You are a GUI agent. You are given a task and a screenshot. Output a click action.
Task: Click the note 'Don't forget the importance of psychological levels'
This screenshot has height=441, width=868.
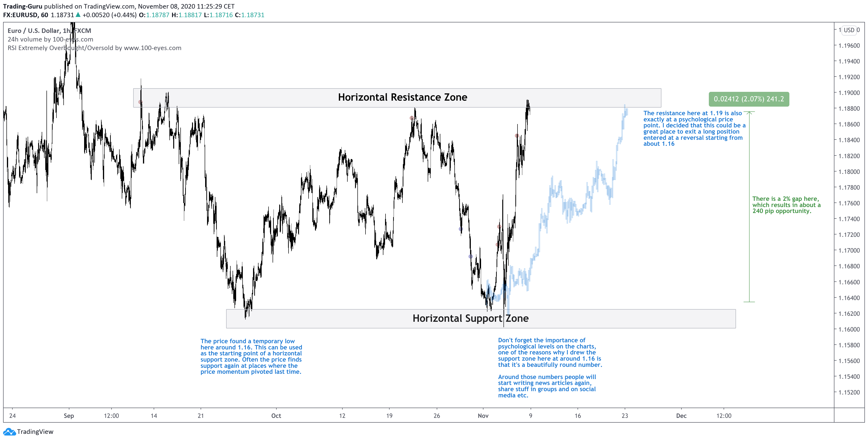[x=550, y=352]
